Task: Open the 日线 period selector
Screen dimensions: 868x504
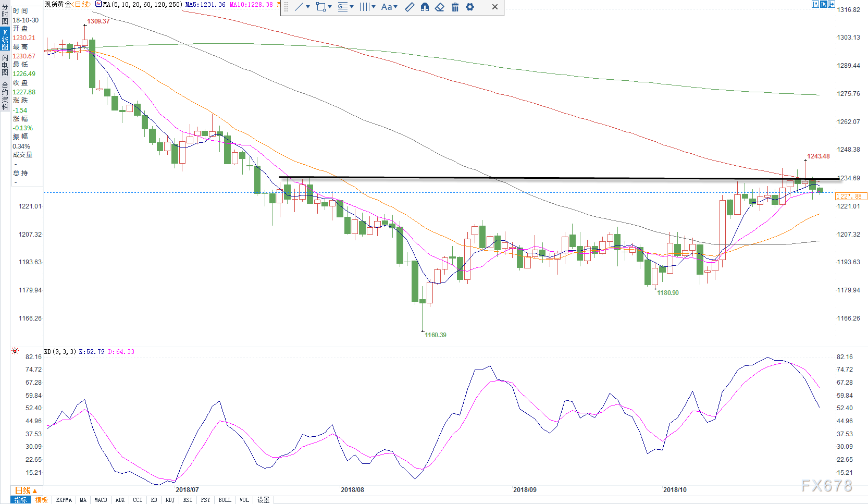Action: click(x=26, y=490)
